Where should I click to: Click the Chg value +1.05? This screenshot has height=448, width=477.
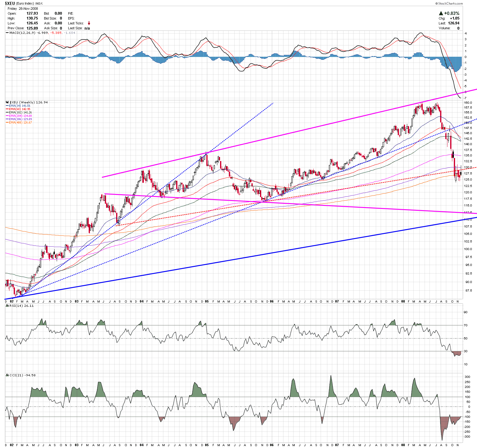pyautogui.click(x=454, y=18)
